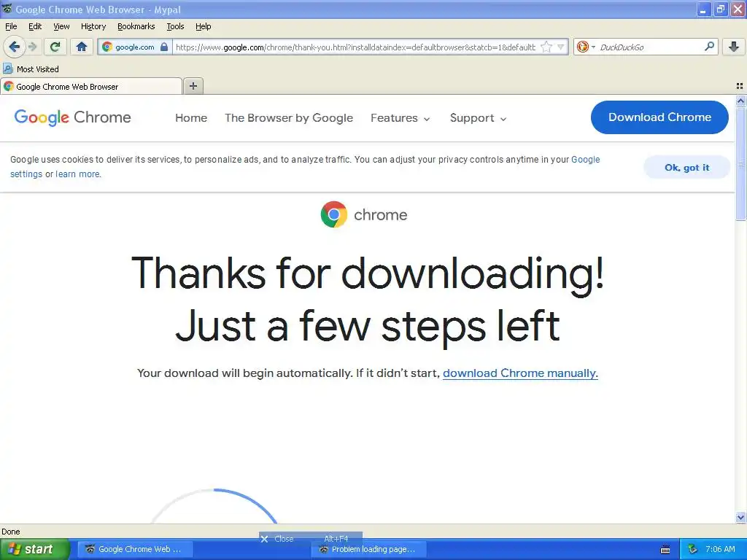The image size is (747, 560).
Task: Minimize the Mypal window
Action: click(x=703, y=9)
